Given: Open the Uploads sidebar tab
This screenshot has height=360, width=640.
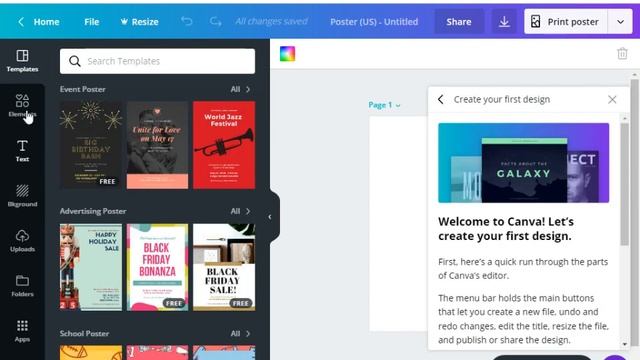Looking at the screenshot, I should pos(22,241).
